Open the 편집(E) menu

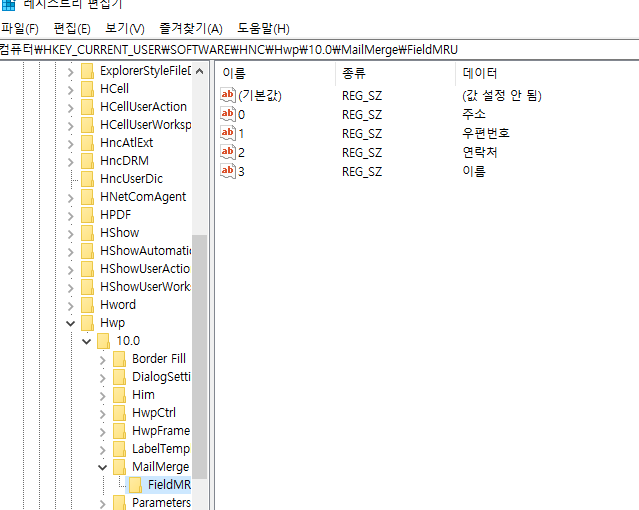click(72, 29)
